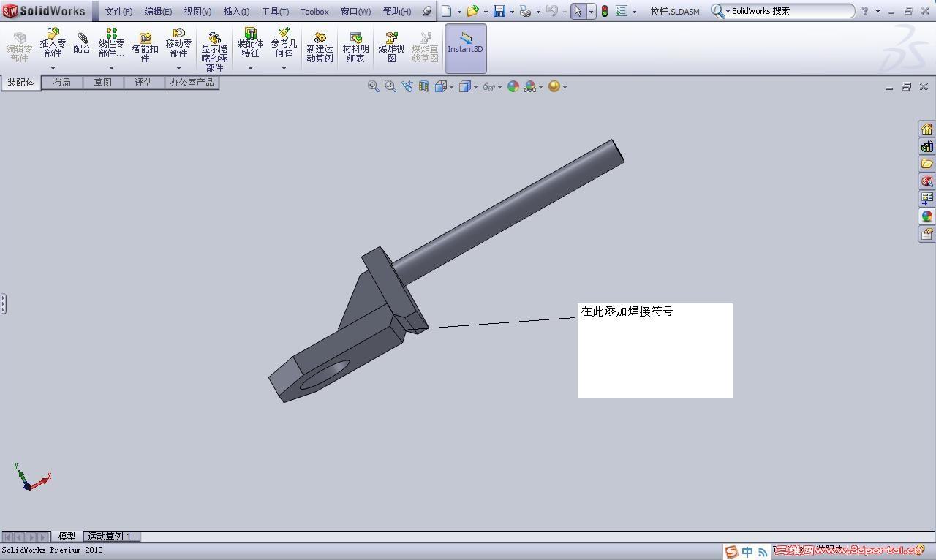Viewport: 936px width, 560px height.
Task: Click the View Settings gold sphere icon
Action: (x=554, y=86)
